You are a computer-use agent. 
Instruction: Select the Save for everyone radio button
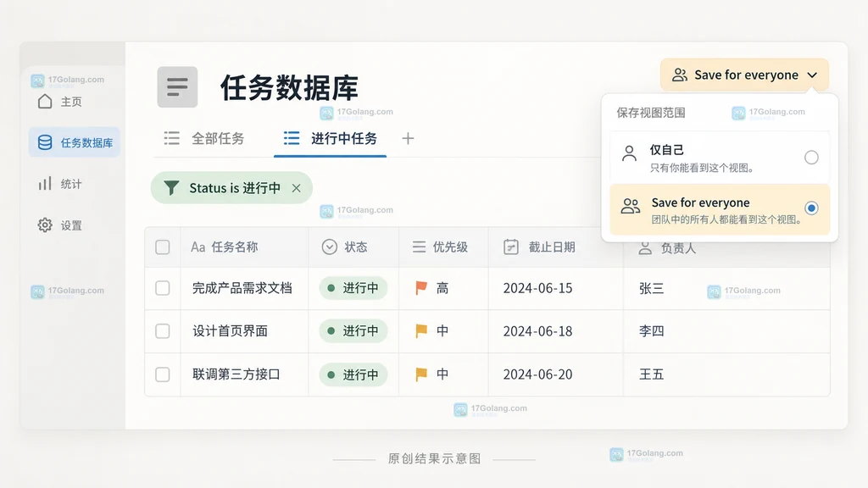(x=811, y=208)
